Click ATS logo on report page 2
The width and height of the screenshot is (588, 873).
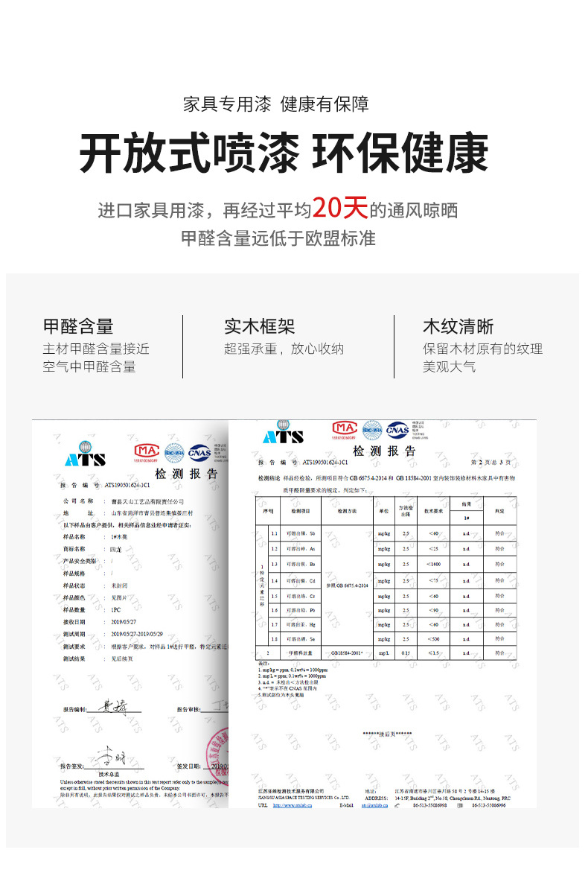coord(283,432)
